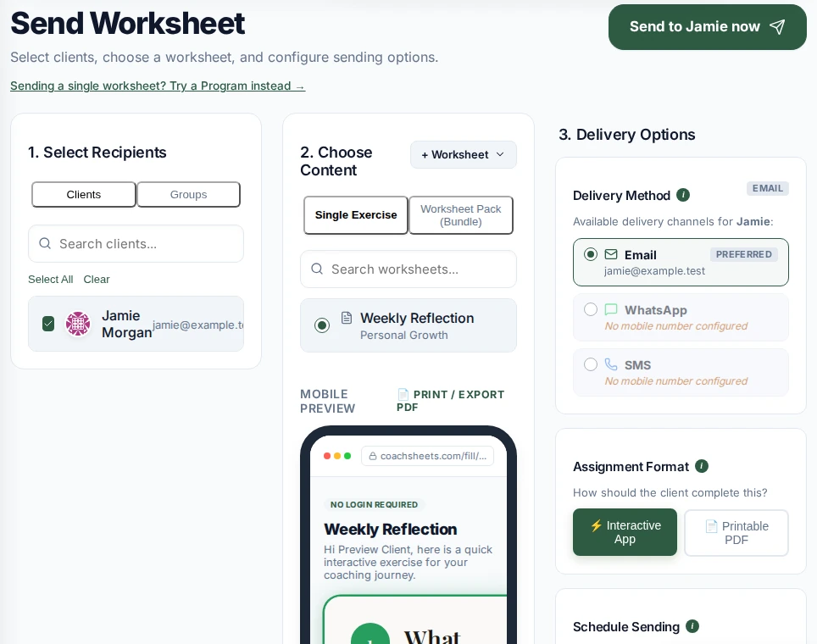Click the Clear recipients link

pos(97,280)
